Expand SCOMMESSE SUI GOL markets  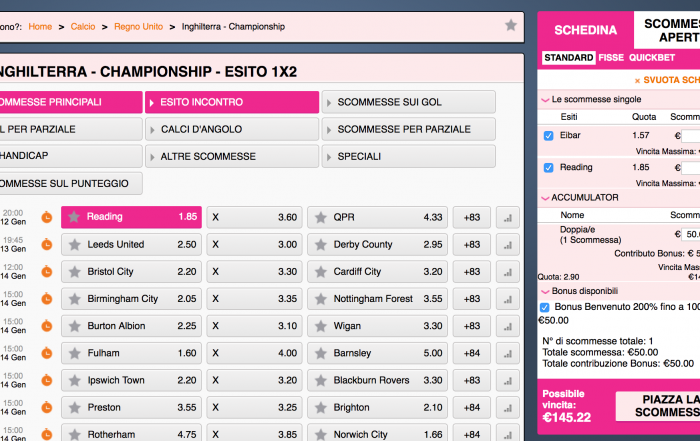pos(408,102)
